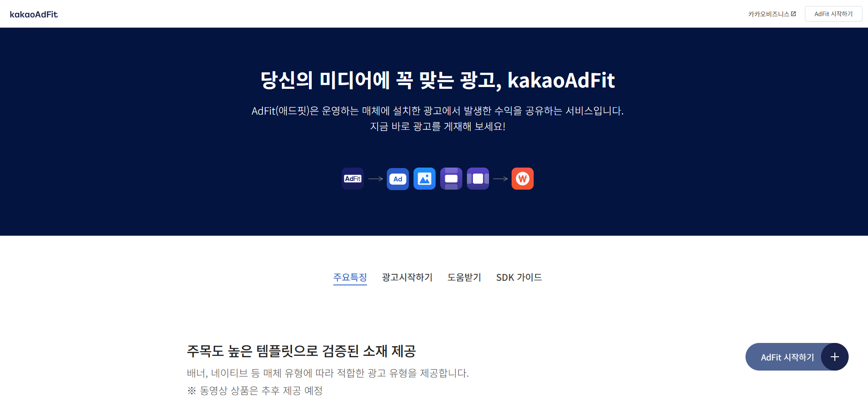Go to the SDK 가이드 tab
Screen dimensions: 868x412
[519, 278]
